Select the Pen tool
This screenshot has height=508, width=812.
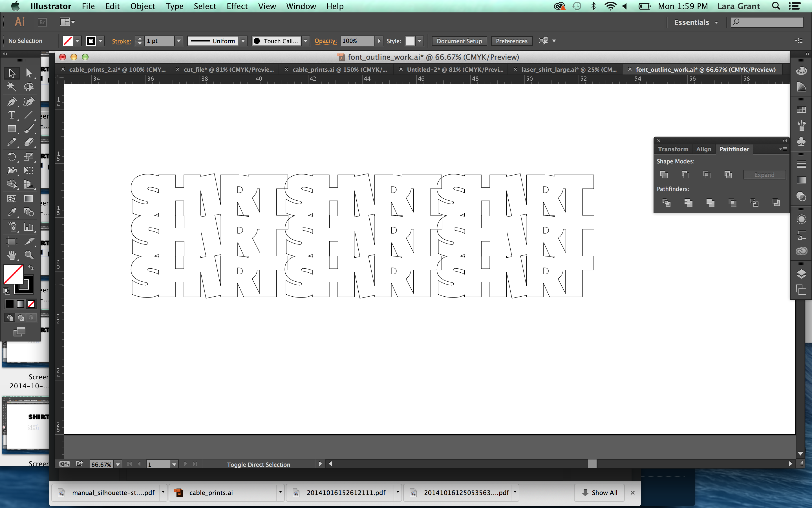coord(12,102)
